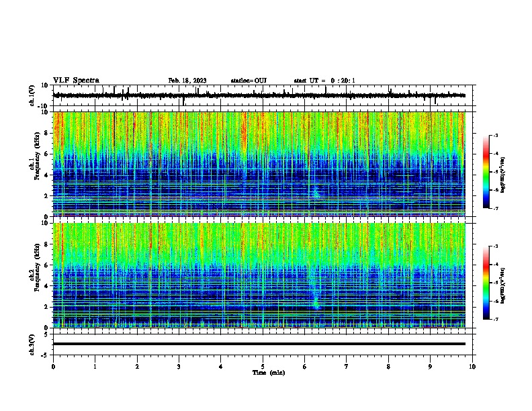Click the "VLF Spectra" plot title
The image size is (532, 411).
click(x=76, y=80)
